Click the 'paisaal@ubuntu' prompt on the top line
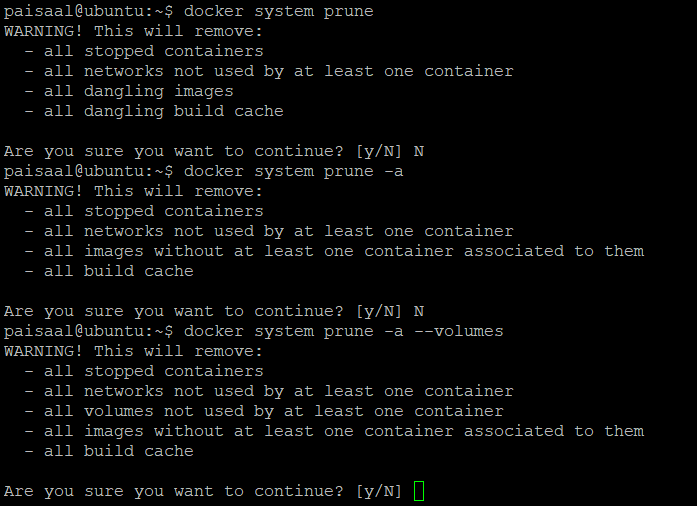This screenshot has width=697, height=506. click(x=73, y=11)
